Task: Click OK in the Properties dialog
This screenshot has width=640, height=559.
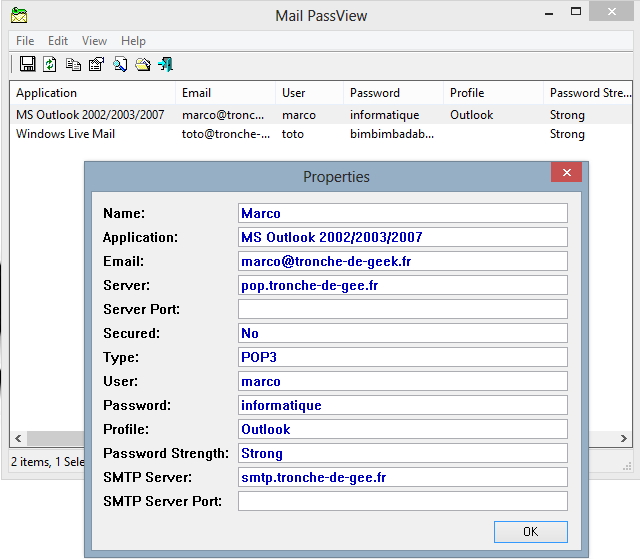Action: (x=531, y=532)
